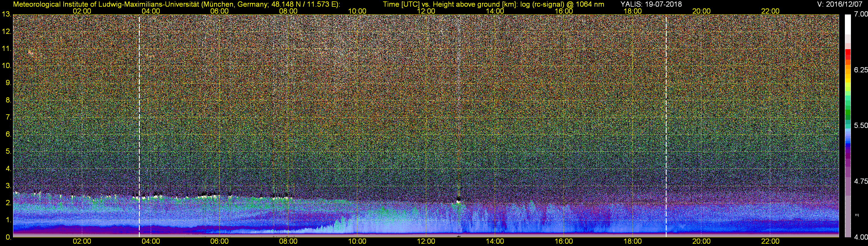Click the bottom axis 06:00 time label
Screen dimensions: 868x246
pos(219,242)
